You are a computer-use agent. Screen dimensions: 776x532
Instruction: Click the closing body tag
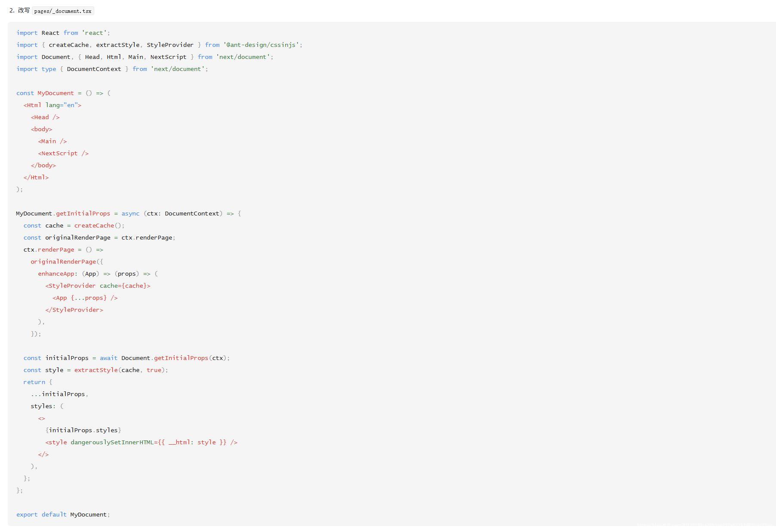click(x=43, y=165)
